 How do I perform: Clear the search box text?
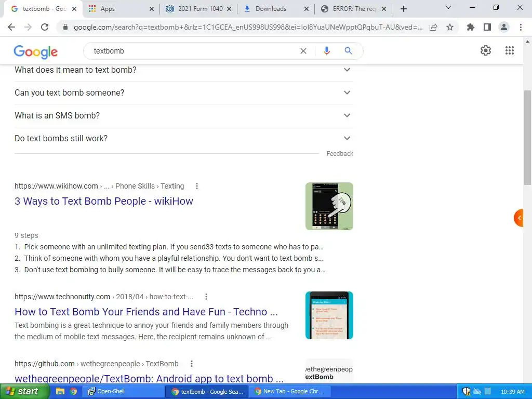[303, 51]
